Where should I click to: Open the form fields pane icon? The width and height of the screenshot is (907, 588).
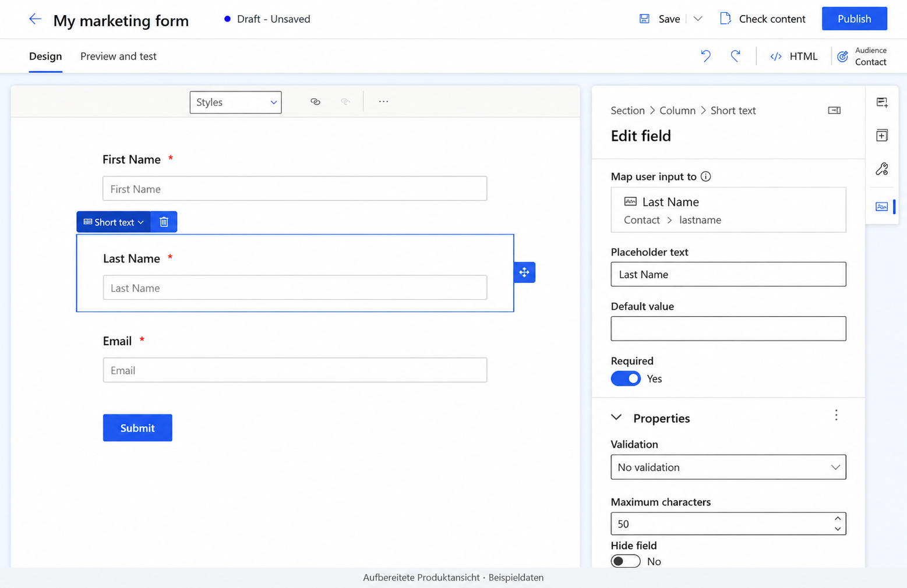click(x=882, y=102)
